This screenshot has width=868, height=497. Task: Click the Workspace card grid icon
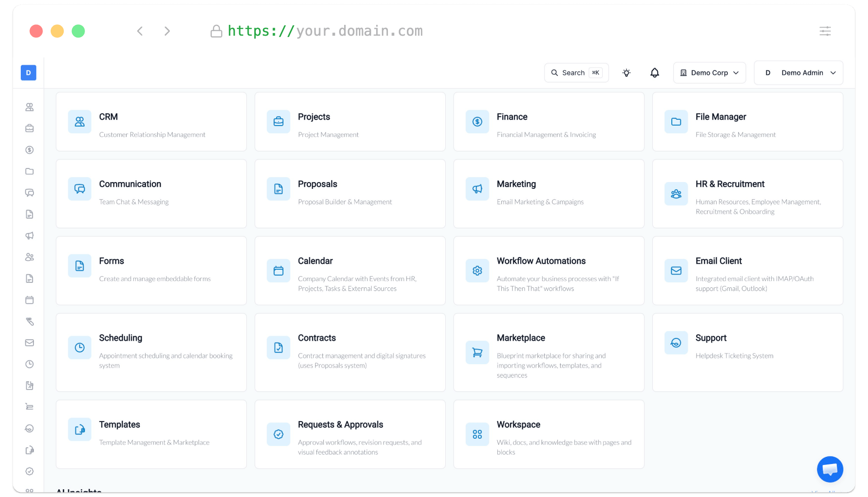[477, 434]
